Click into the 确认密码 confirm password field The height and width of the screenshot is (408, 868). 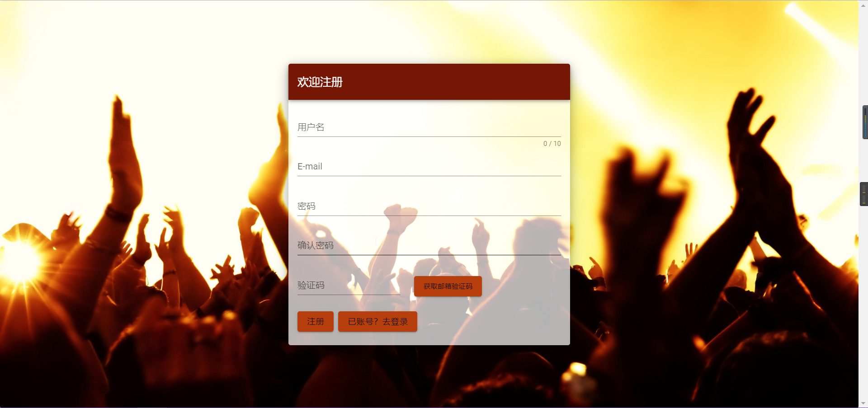tap(429, 246)
